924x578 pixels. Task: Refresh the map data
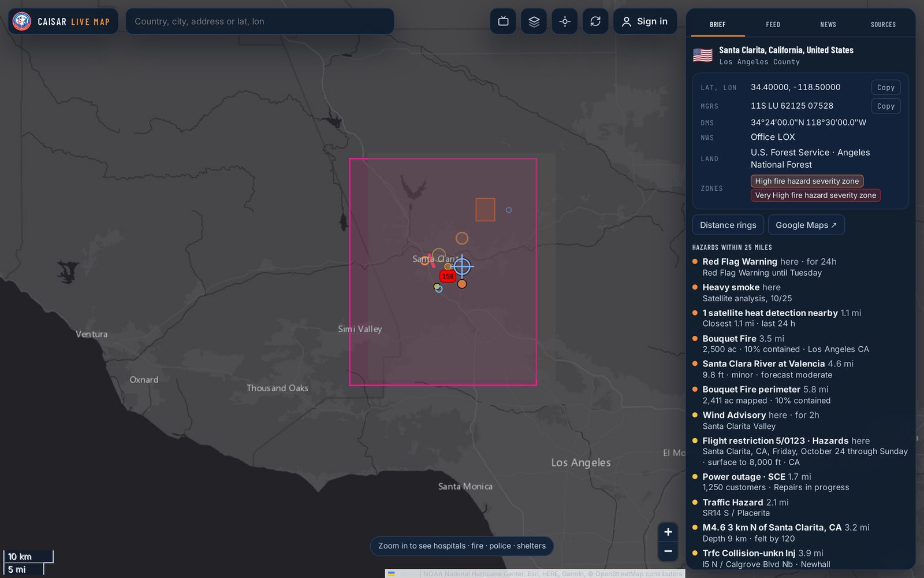pos(595,21)
